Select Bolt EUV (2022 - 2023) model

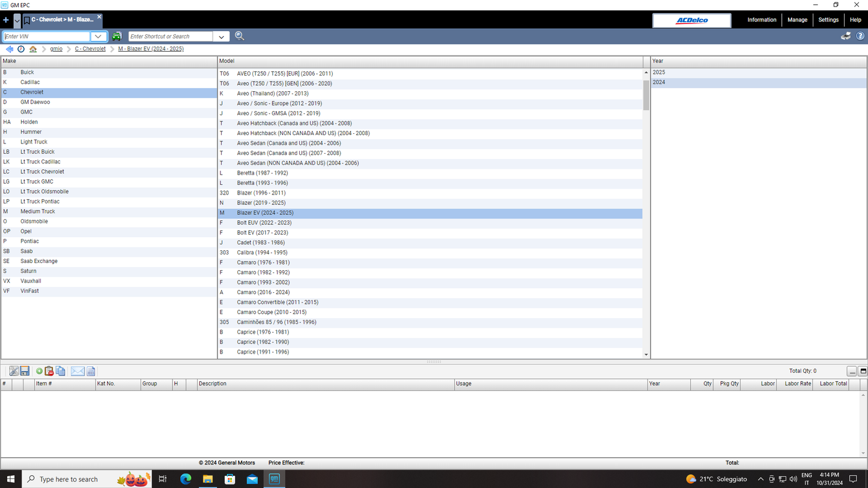tap(430, 223)
